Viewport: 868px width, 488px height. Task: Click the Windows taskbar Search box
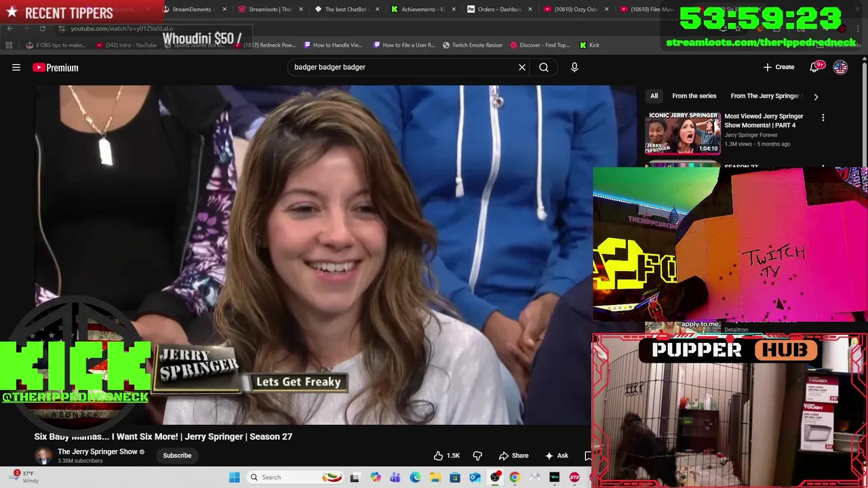[295, 477]
